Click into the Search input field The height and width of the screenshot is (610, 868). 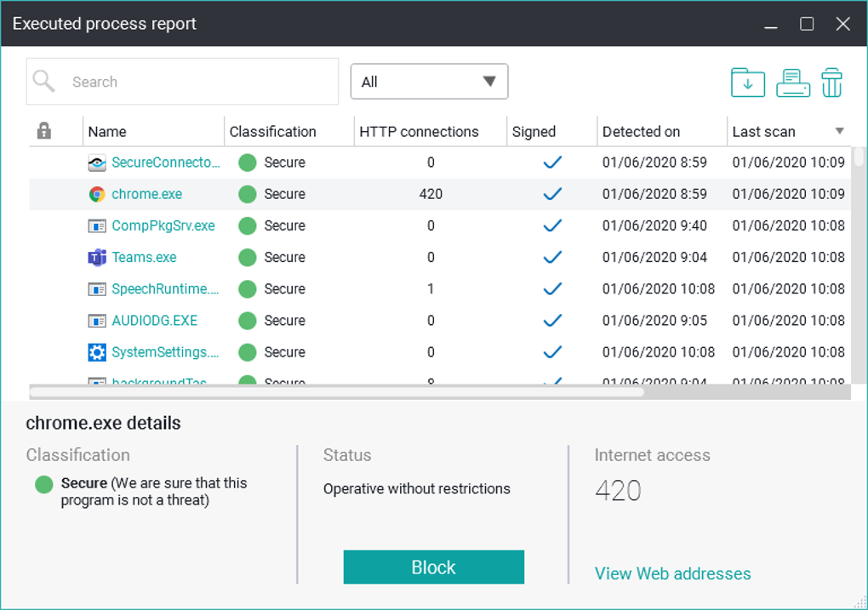182,82
